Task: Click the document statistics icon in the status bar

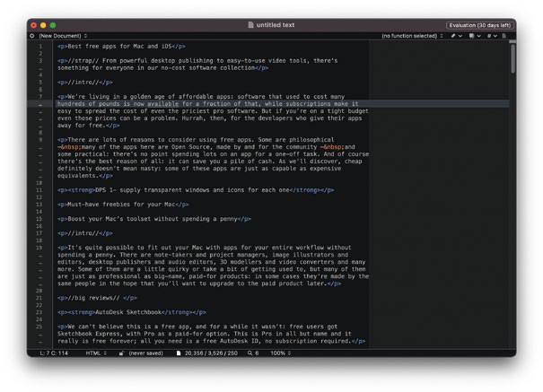Action: (177, 354)
